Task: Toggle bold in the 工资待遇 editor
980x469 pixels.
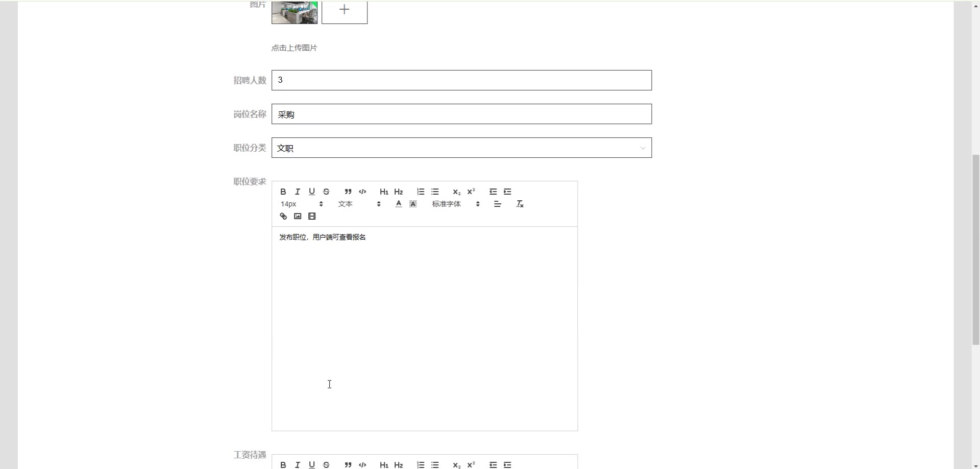Action: click(283, 464)
